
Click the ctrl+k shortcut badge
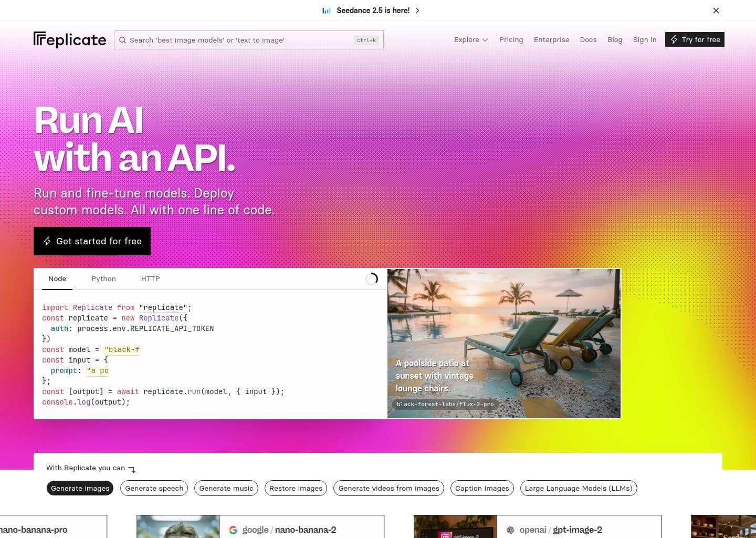(x=366, y=40)
